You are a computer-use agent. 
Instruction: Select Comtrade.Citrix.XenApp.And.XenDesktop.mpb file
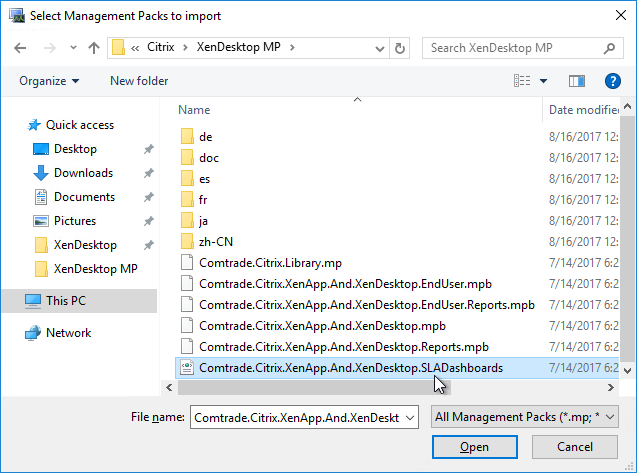coord(322,326)
